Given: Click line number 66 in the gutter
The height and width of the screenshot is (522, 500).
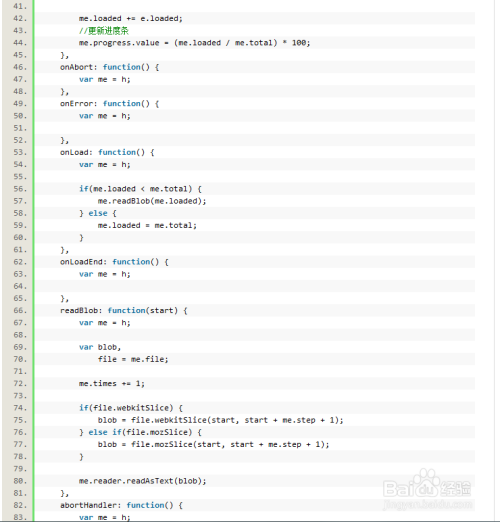Looking at the screenshot, I should click(20, 311).
